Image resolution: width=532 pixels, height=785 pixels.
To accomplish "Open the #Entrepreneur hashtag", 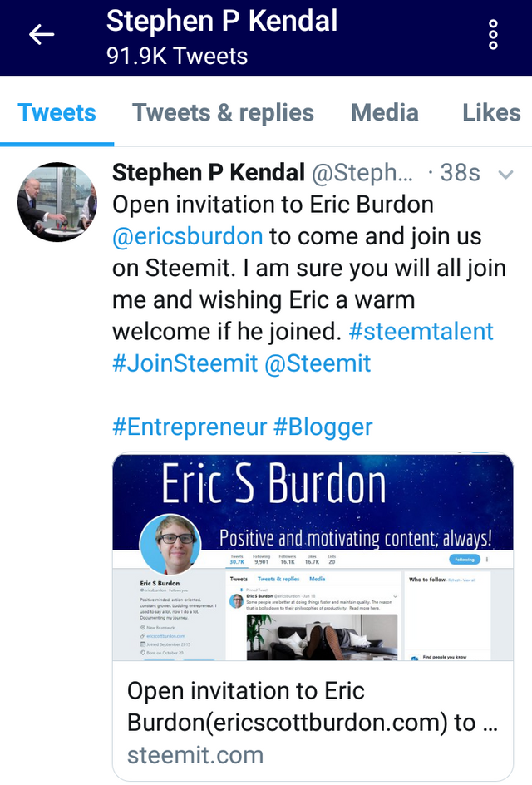I will click(x=190, y=427).
